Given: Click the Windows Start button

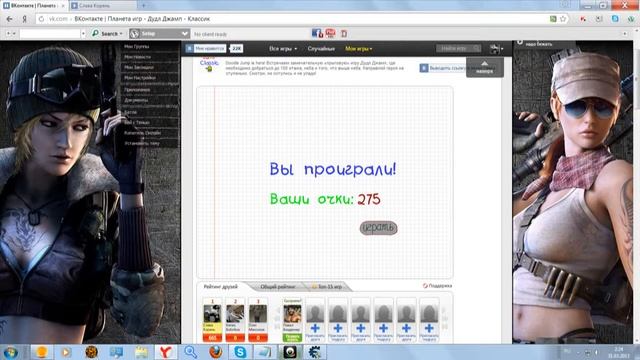Looking at the screenshot, I should pyautogui.click(x=11, y=352).
